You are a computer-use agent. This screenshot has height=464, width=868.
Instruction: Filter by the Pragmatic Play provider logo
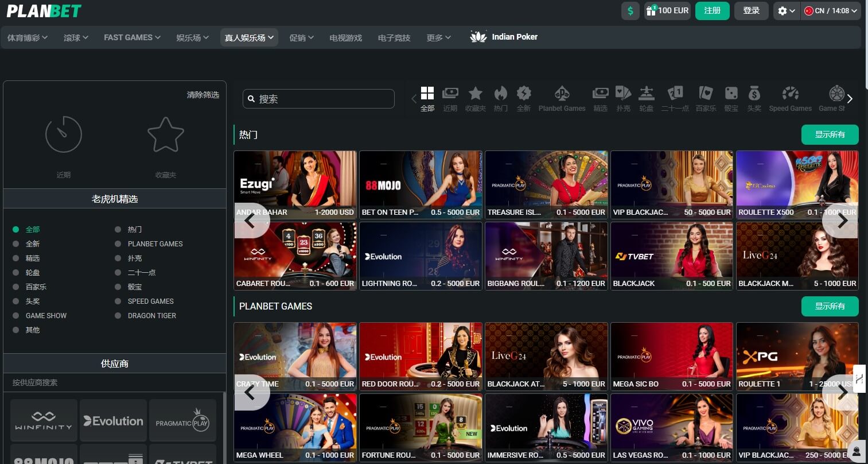(x=182, y=420)
